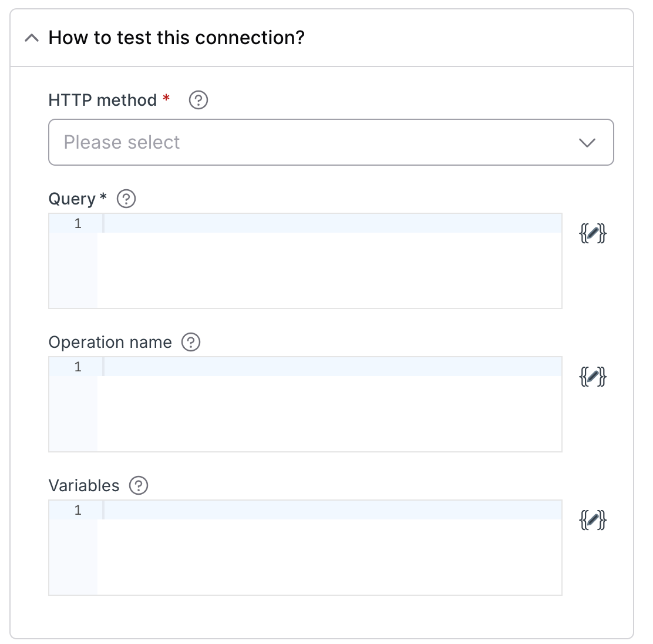Open the Operation name help tooltip
The image size is (653, 644).
click(191, 342)
